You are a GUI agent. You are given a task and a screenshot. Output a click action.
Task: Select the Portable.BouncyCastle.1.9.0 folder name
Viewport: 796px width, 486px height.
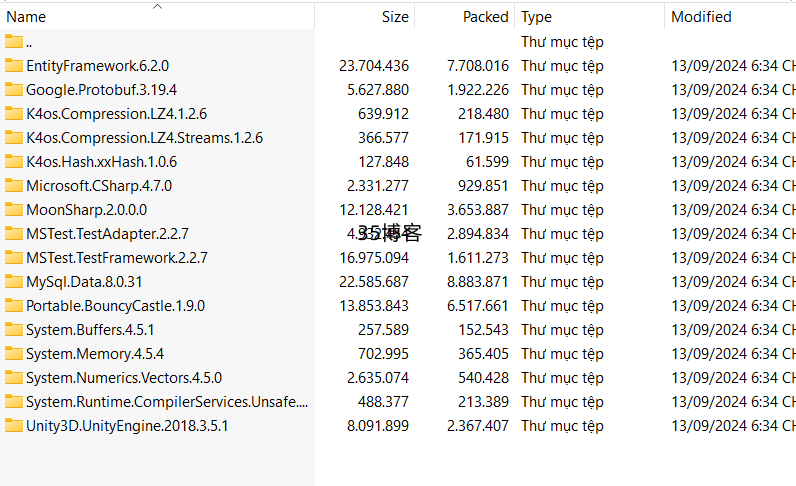[x=115, y=306]
